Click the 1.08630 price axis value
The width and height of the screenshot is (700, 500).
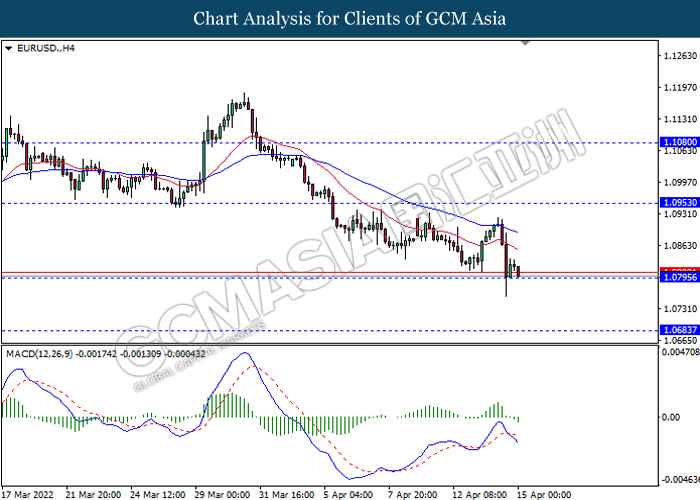coord(680,246)
